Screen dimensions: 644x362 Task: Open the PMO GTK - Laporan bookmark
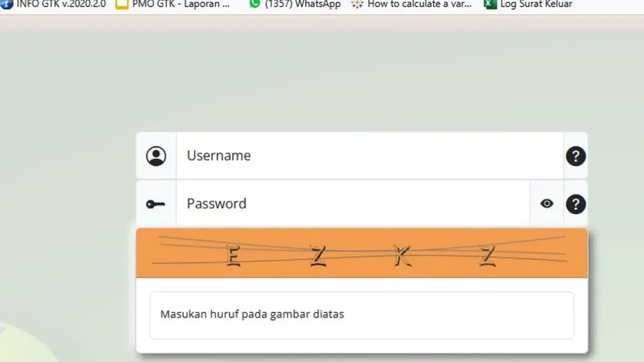(177, 4)
